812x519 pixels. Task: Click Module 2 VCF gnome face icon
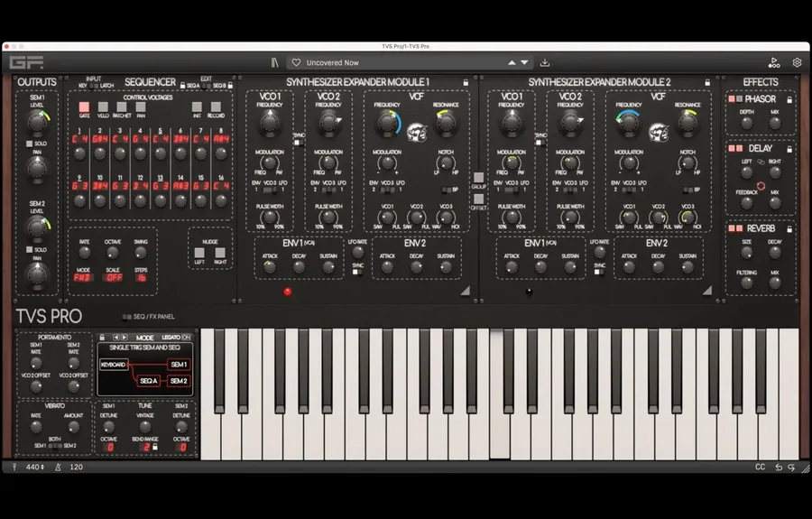659,133
